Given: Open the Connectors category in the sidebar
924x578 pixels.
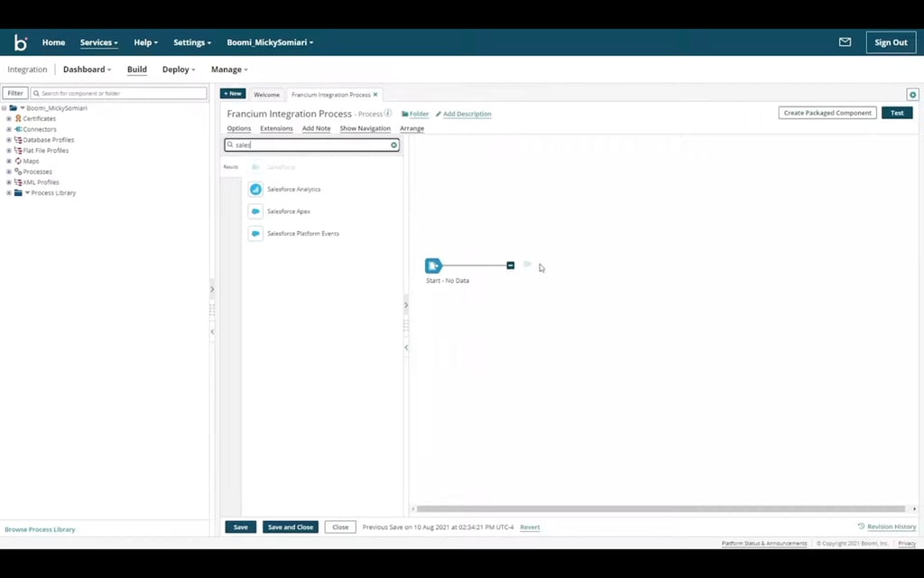Looking at the screenshot, I should (41, 129).
